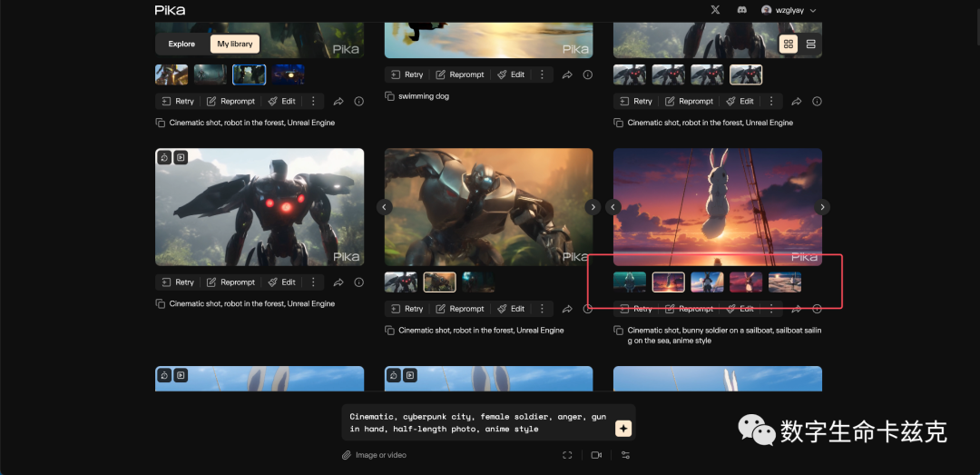
Task: Retry the bunny soldier video
Action: point(636,309)
